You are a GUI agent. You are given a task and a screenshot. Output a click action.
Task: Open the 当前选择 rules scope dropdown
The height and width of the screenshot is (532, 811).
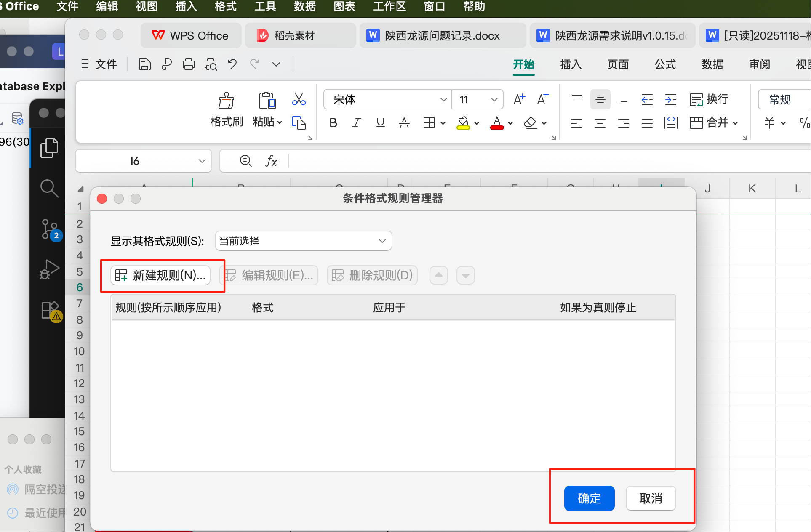coord(303,241)
